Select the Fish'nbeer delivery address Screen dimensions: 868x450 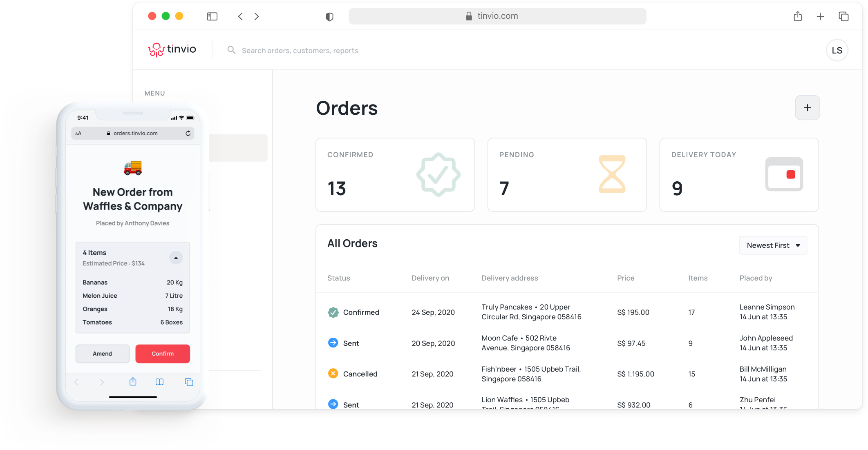[x=531, y=374]
